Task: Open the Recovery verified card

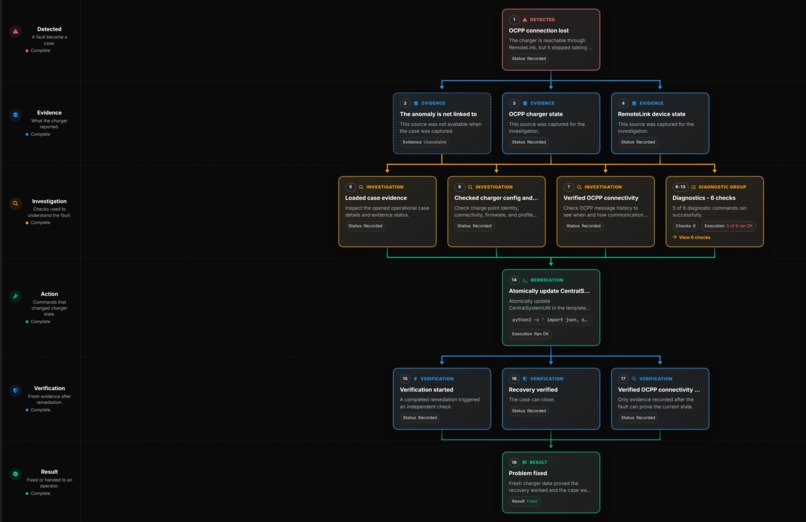Action: [551, 399]
